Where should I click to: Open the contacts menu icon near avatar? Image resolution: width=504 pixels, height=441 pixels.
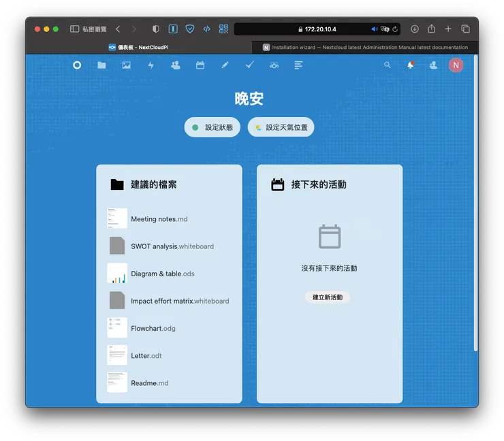(x=433, y=65)
